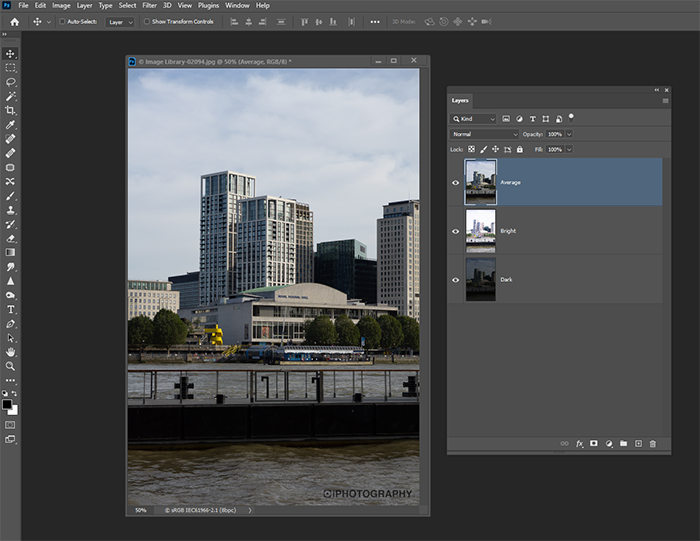Open the Fill slider dropdown arrow
Viewport: 700px width, 541px height.
pyautogui.click(x=569, y=149)
